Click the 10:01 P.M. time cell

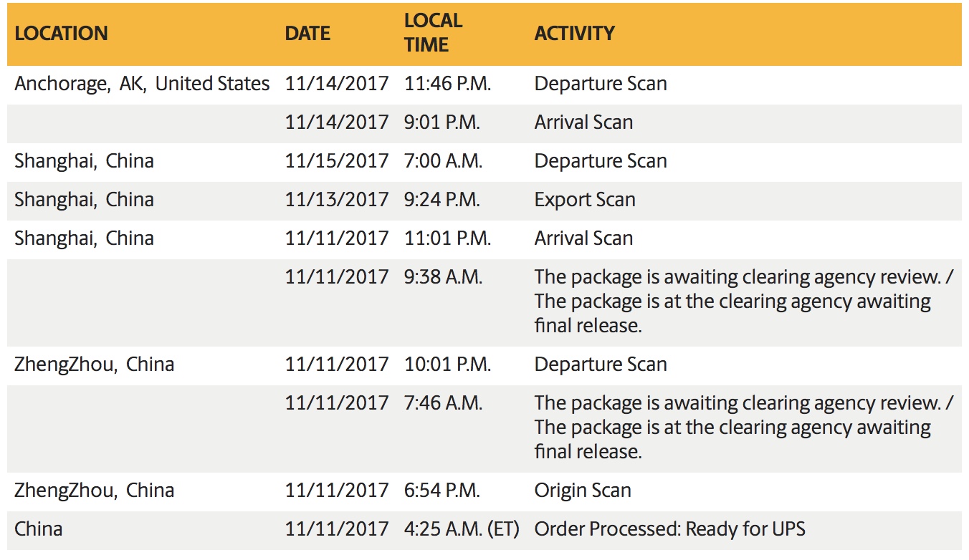[x=447, y=365]
